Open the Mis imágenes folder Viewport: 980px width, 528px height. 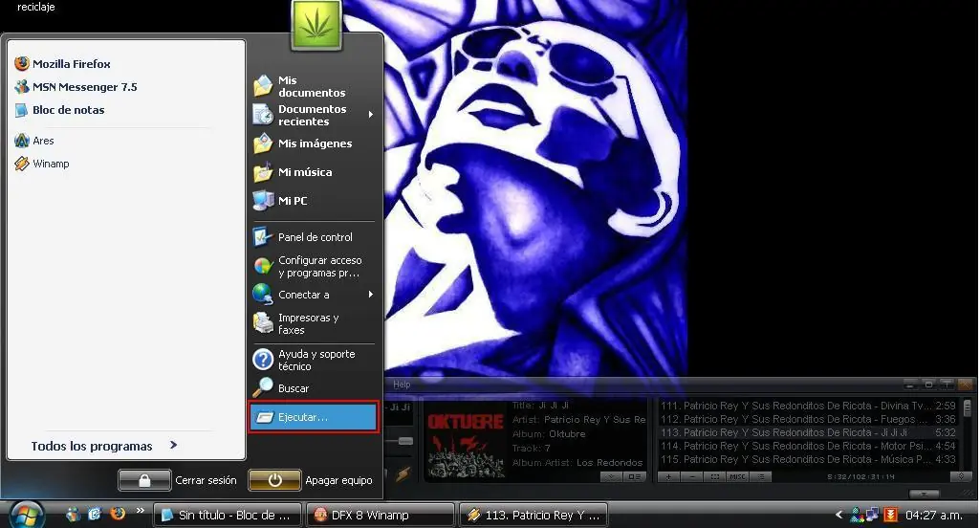tap(303, 143)
